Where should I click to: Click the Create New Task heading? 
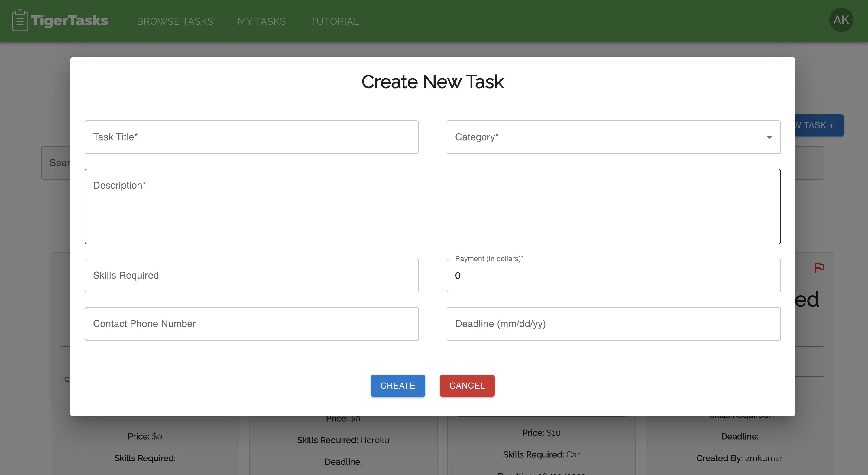(432, 82)
